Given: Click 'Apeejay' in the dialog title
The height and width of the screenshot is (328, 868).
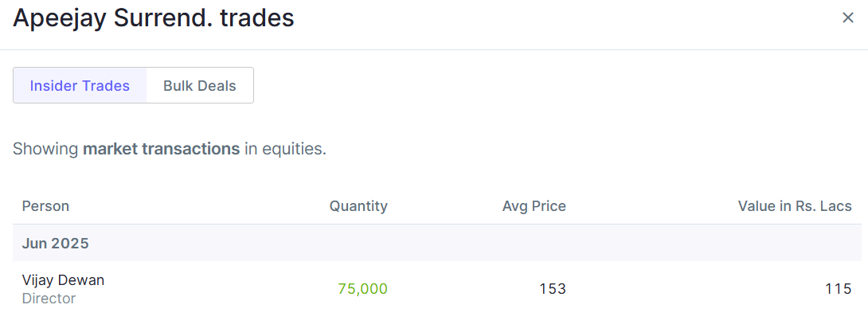Looking at the screenshot, I should click(60, 18).
